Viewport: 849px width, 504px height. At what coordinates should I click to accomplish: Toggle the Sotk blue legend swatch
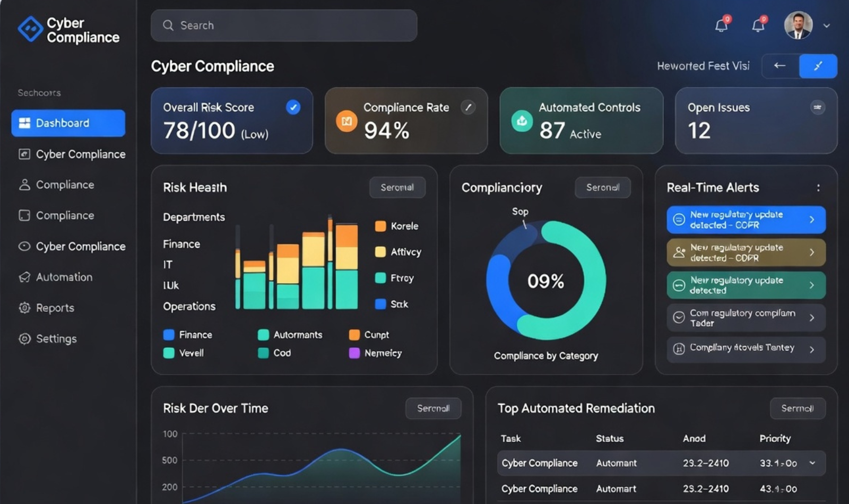pyautogui.click(x=380, y=304)
